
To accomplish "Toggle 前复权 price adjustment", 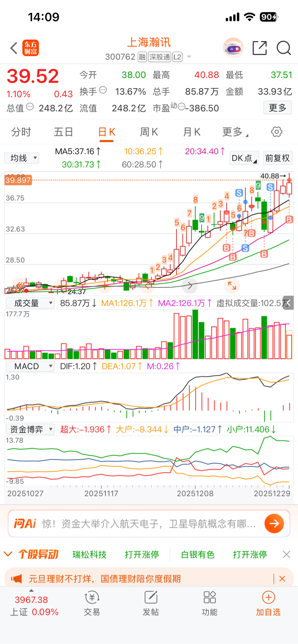I will click(x=277, y=158).
